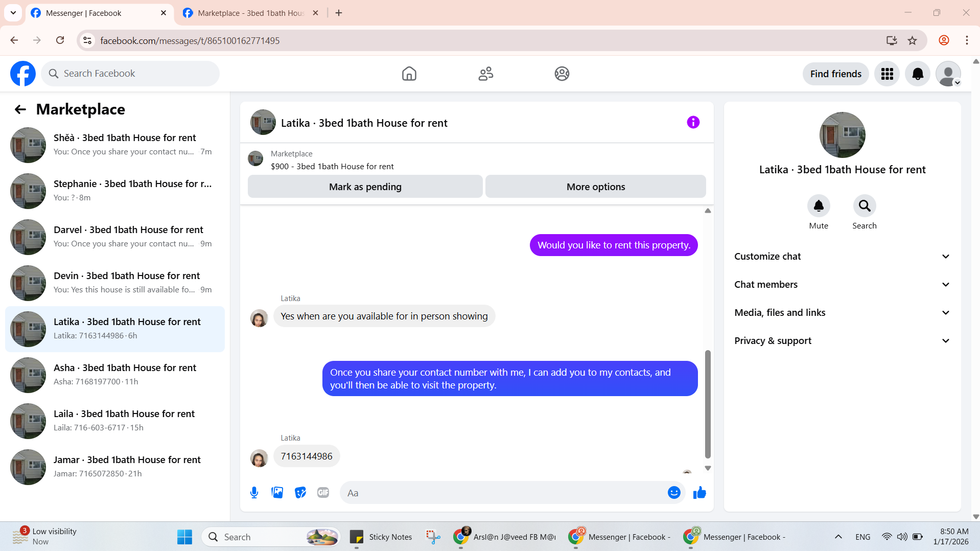The height and width of the screenshot is (551, 980).
Task: Click the Facebook logo
Action: (23, 74)
